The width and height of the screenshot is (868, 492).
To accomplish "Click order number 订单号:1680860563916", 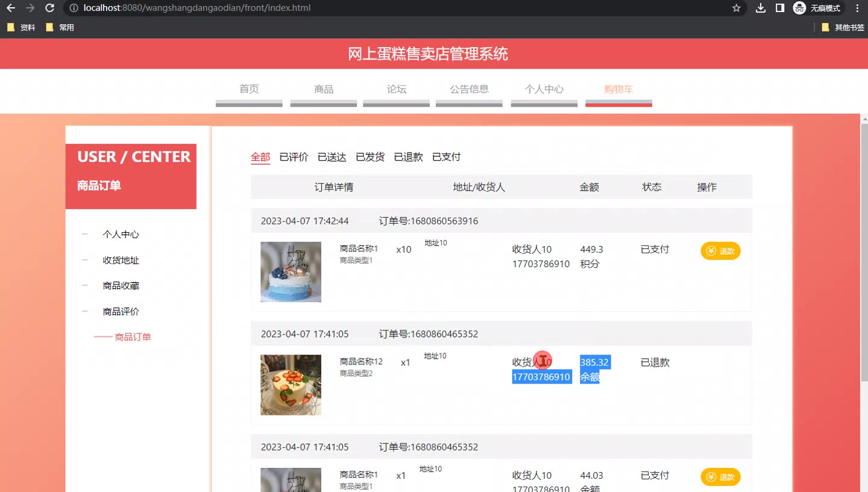I will 429,221.
